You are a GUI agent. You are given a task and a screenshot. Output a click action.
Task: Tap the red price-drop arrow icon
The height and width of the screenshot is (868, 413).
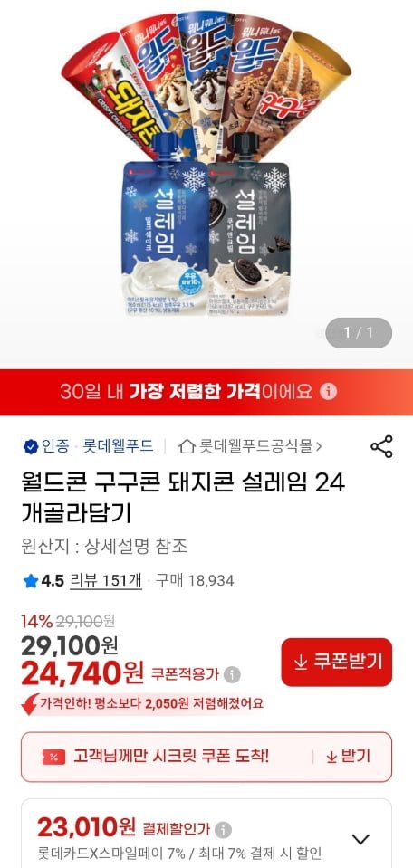tap(29, 704)
